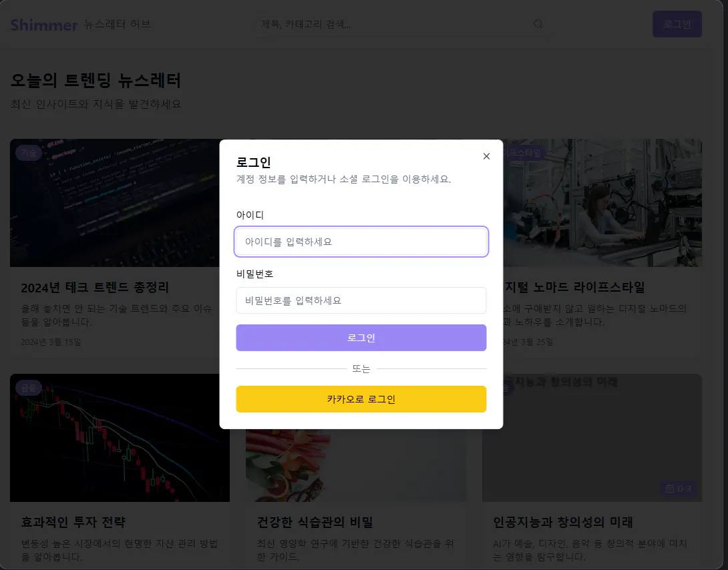Click the 아이디 field label
Image resolution: width=728 pixels, height=570 pixels.
pos(250,215)
